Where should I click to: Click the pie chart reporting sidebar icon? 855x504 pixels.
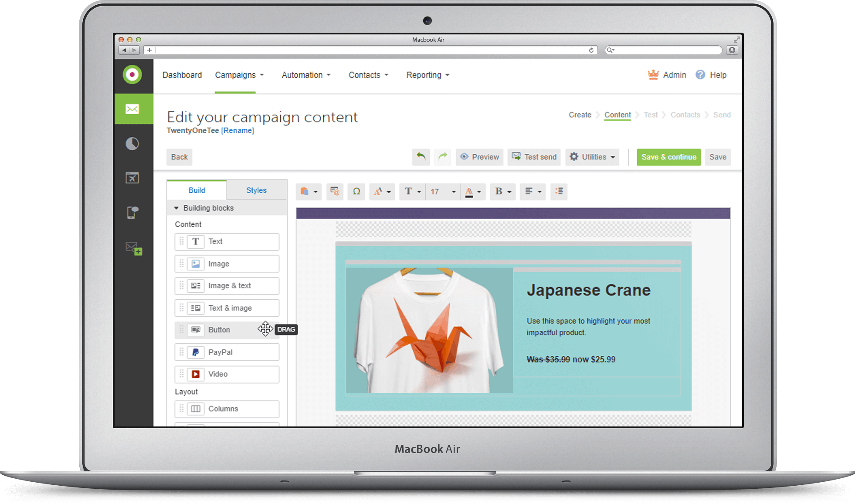(132, 144)
